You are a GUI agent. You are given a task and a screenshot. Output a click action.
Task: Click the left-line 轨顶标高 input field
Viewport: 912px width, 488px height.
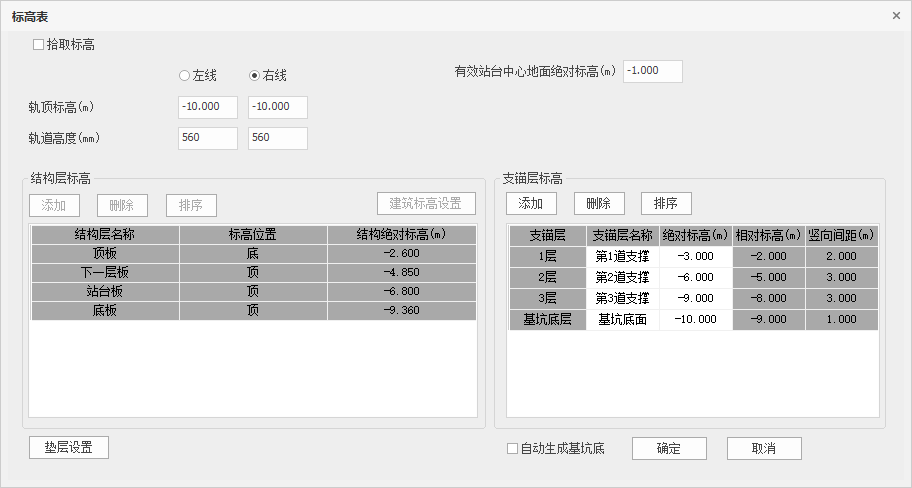pos(207,107)
